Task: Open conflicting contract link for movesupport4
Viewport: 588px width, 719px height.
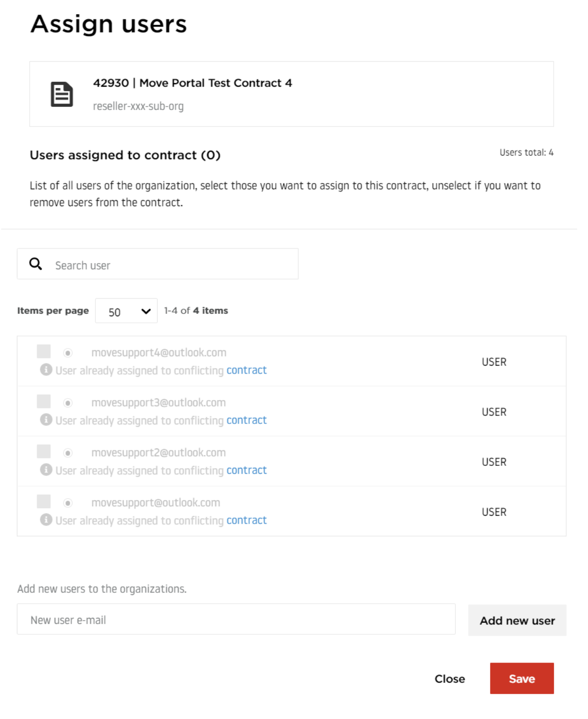Action: (x=246, y=370)
